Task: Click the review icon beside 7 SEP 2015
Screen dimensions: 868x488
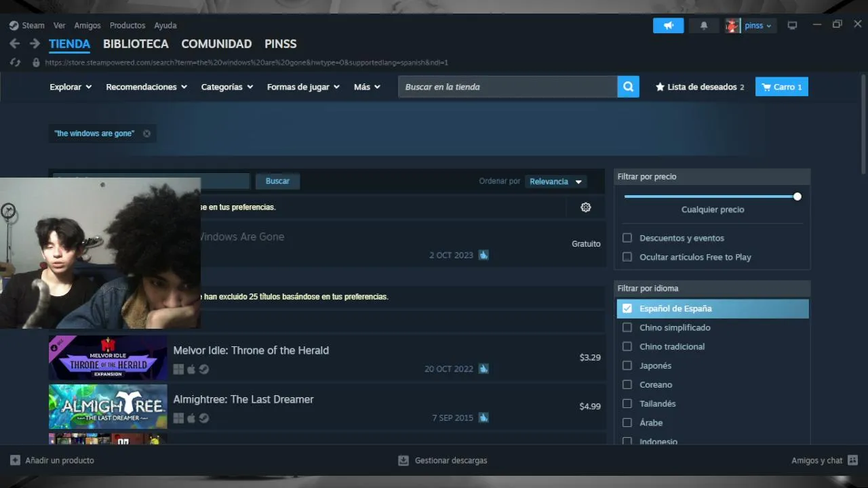Action: point(484,418)
